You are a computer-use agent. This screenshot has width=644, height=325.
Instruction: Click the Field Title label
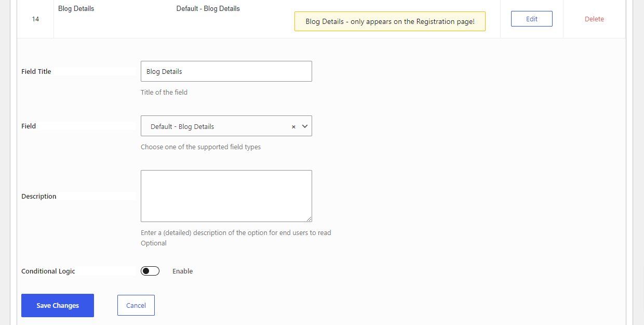(x=36, y=72)
